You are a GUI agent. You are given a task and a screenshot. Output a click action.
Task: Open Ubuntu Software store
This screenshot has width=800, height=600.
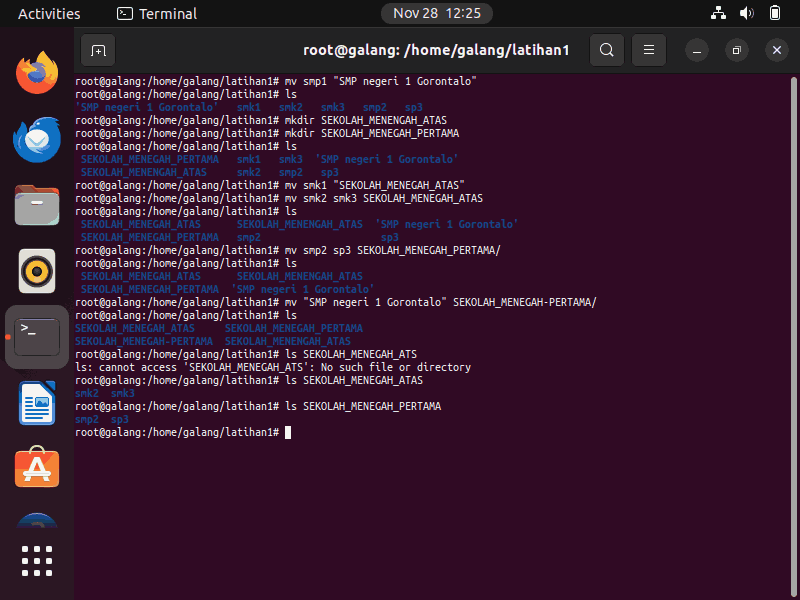[x=37, y=467]
